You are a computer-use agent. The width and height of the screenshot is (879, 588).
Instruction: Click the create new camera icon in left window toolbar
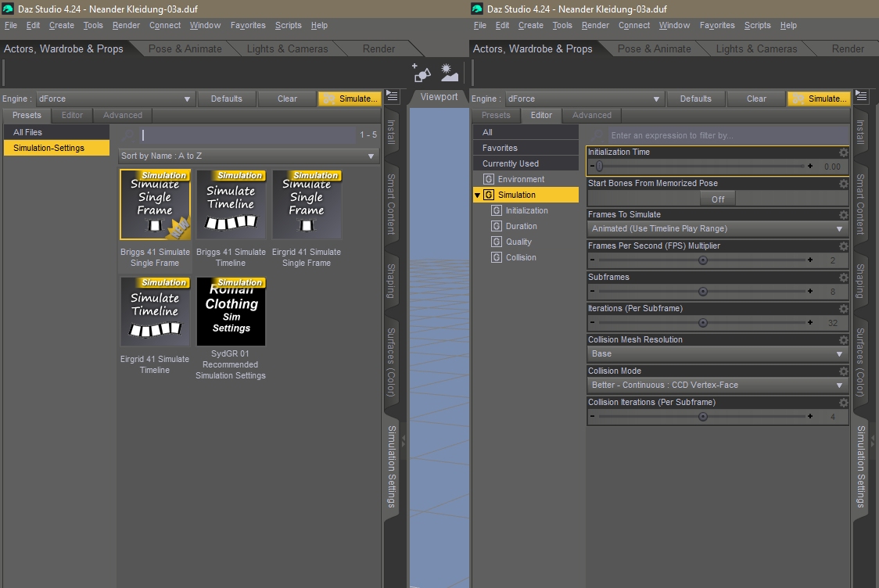point(422,73)
